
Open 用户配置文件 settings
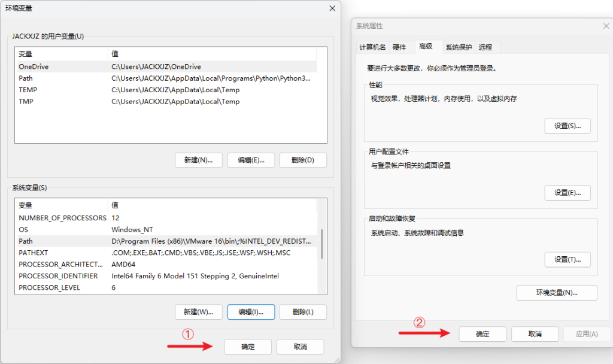pos(567,192)
